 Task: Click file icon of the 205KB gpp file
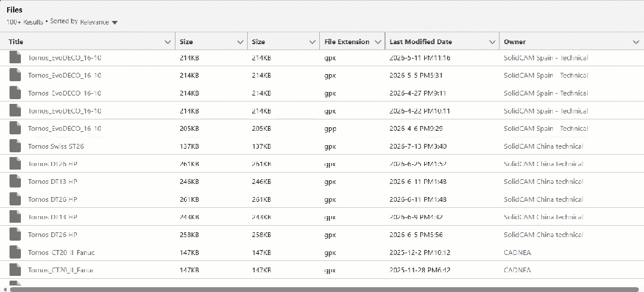[x=15, y=128]
